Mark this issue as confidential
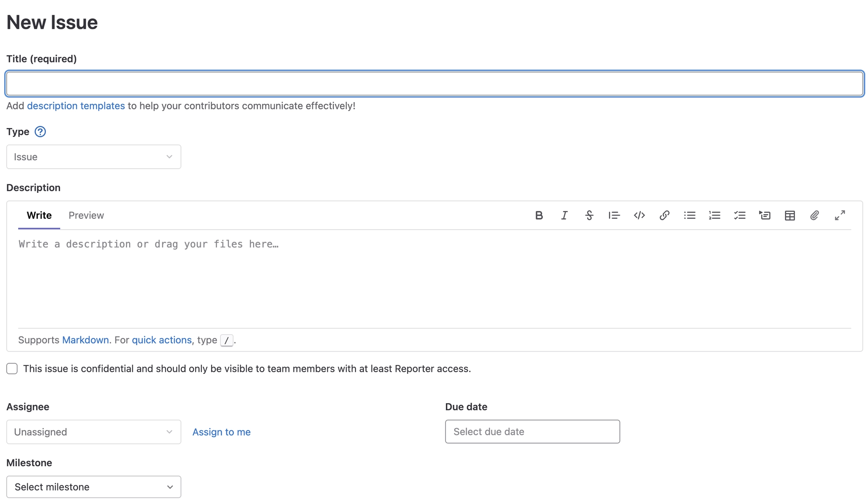 [x=12, y=369]
